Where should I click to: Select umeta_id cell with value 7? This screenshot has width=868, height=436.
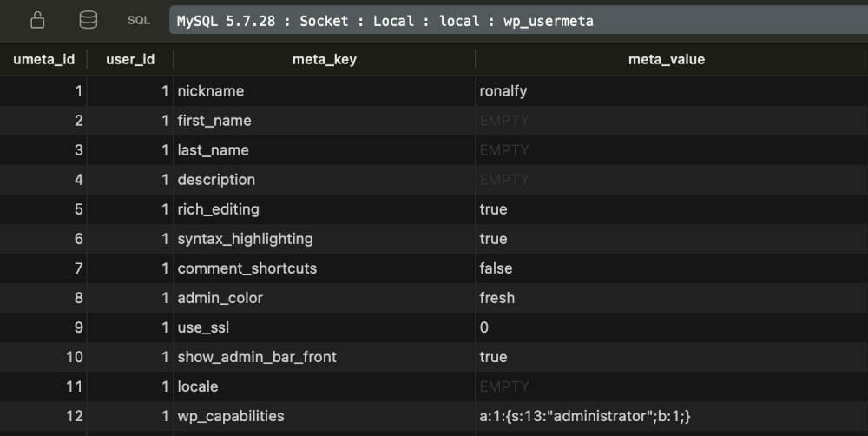click(x=43, y=268)
